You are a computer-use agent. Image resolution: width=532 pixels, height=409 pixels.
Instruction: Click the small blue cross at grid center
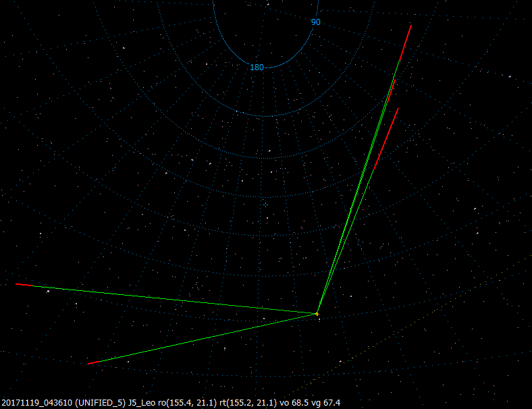[x=265, y=205]
